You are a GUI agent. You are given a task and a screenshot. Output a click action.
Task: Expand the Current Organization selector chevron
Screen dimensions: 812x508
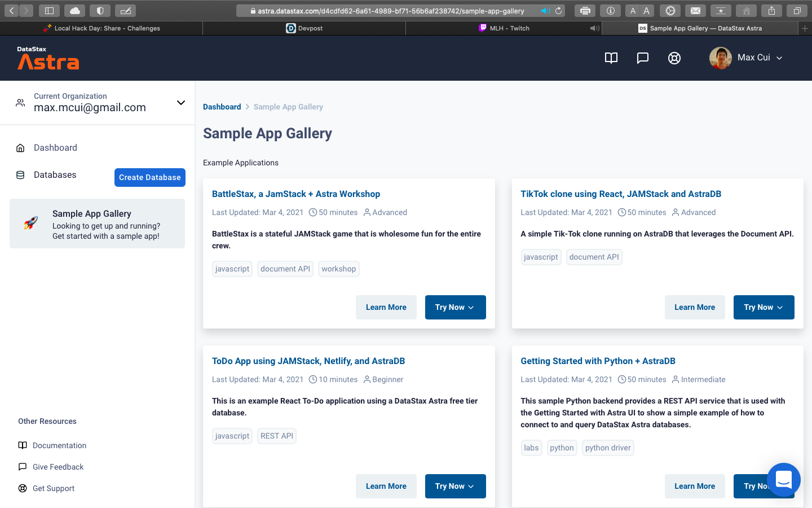point(181,103)
